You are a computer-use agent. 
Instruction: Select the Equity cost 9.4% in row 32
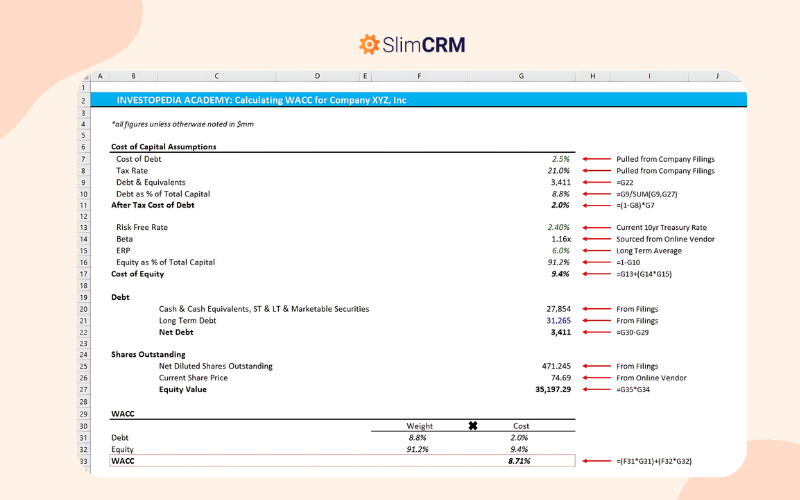point(519,449)
